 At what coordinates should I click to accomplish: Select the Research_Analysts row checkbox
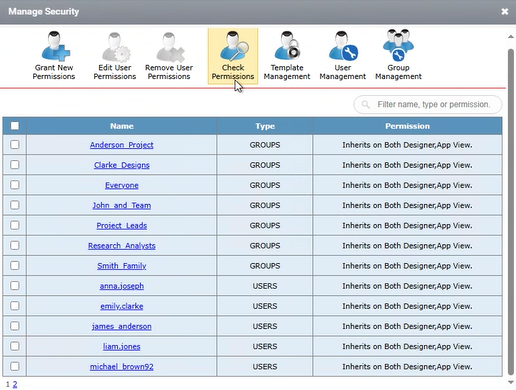tap(15, 245)
